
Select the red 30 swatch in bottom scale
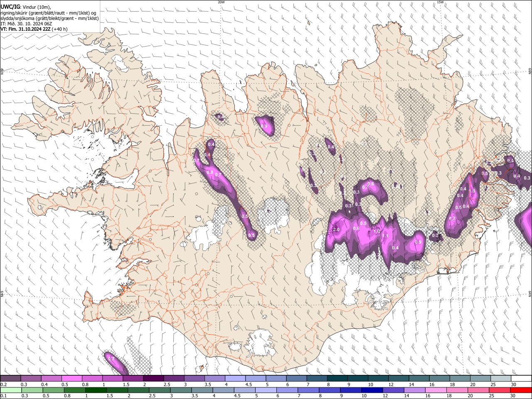coord(521,390)
